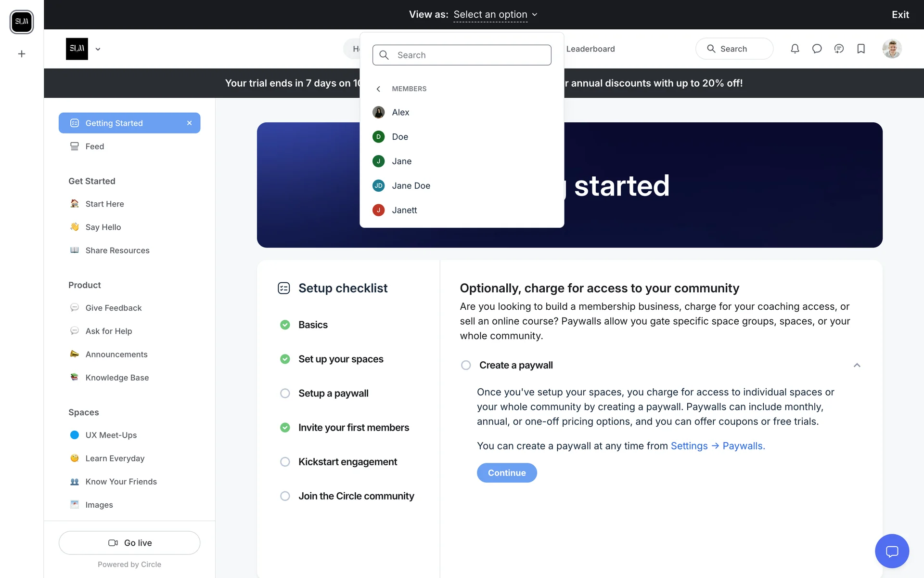Select the Setup a paywall checklist step

pos(333,393)
